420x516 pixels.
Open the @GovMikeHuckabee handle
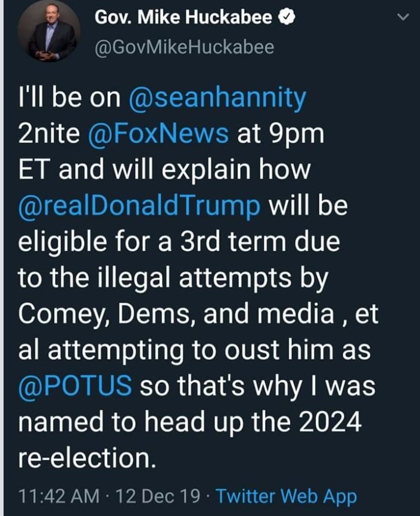tap(184, 48)
